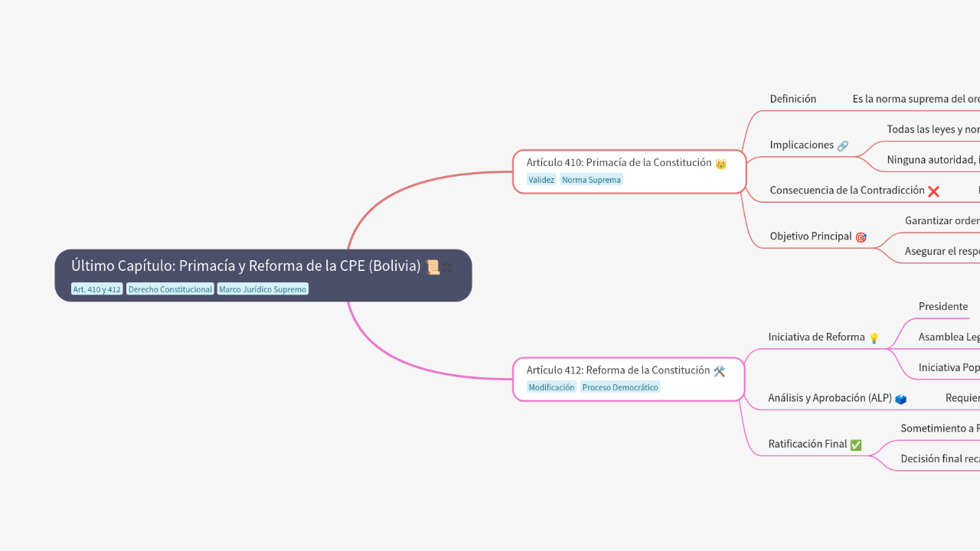This screenshot has width=980, height=551.
Task: Select the Definición branch node
Action: click(x=792, y=99)
